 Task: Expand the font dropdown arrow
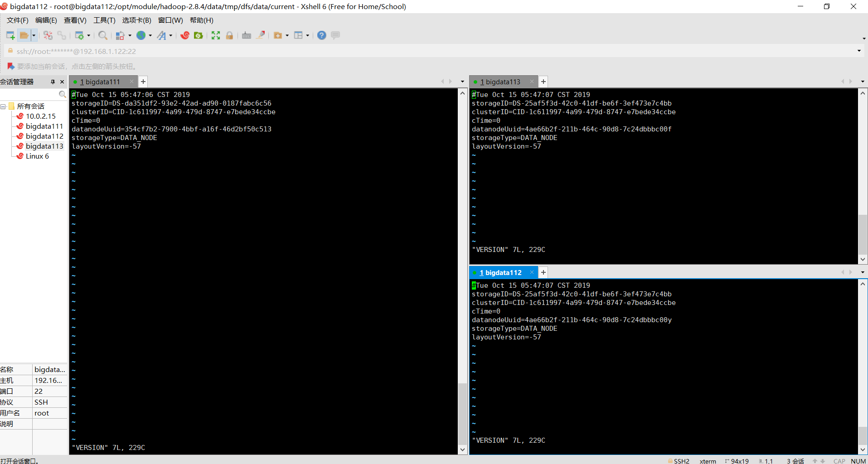click(171, 35)
